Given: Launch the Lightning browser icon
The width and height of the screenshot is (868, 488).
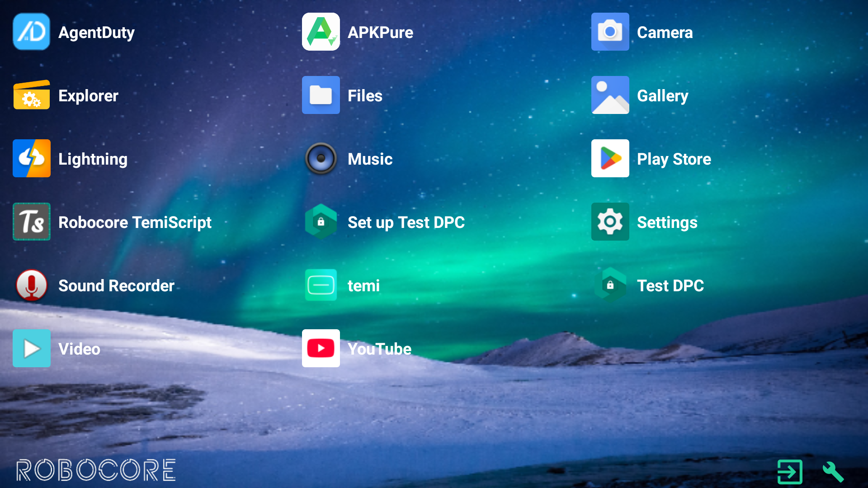Looking at the screenshot, I should 32,158.
